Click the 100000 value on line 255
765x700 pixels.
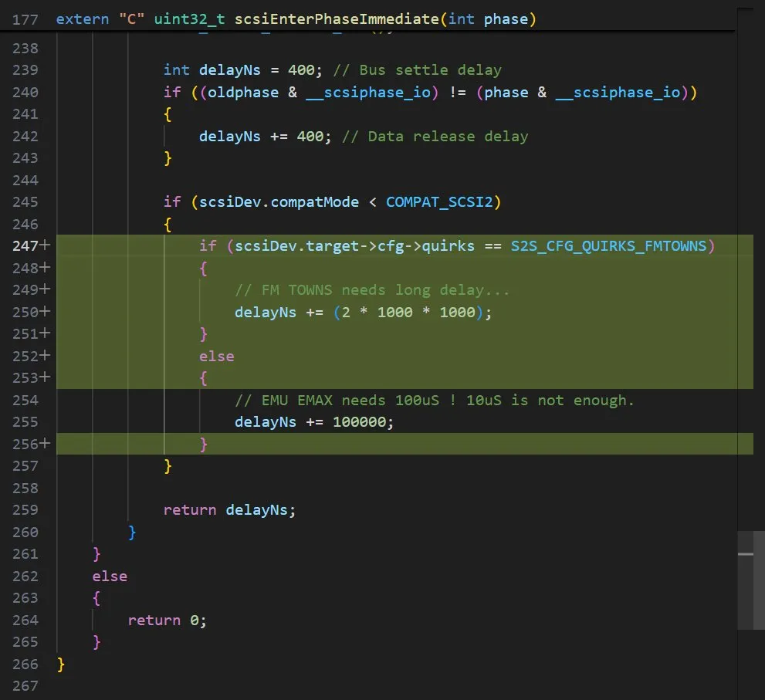[359, 422]
